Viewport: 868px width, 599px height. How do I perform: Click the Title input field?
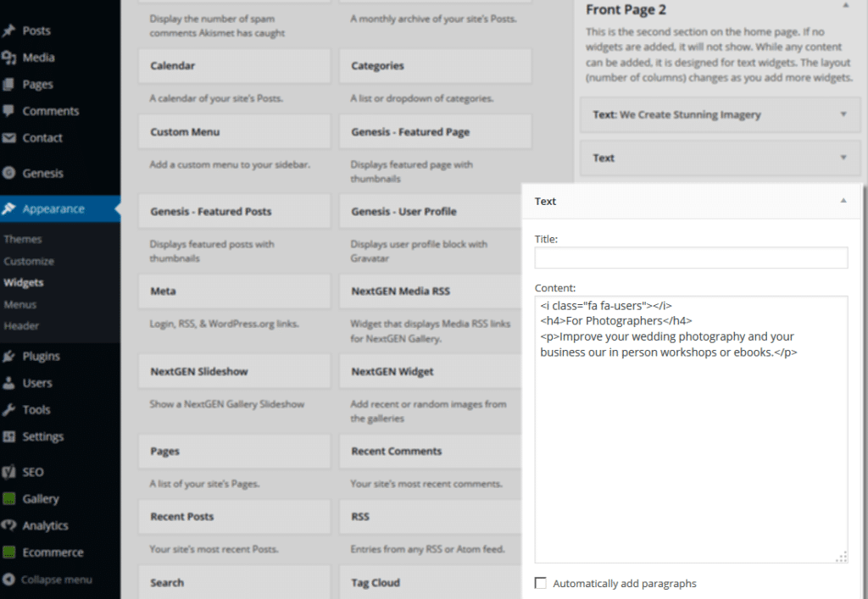[x=691, y=258]
